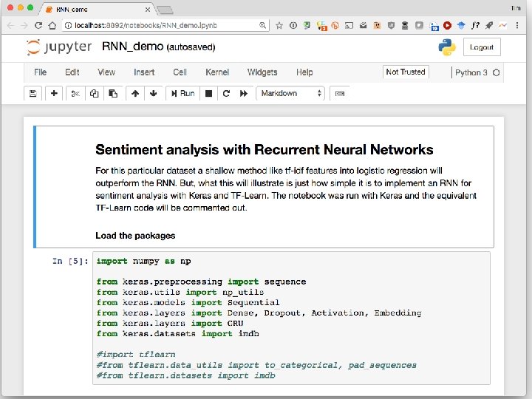The width and height of the screenshot is (532, 399).
Task: Open the View menu
Action: pos(106,72)
